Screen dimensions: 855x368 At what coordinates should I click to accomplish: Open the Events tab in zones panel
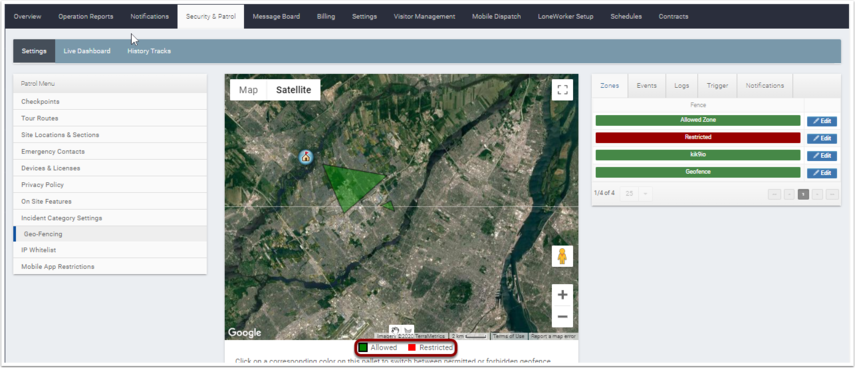tap(646, 86)
